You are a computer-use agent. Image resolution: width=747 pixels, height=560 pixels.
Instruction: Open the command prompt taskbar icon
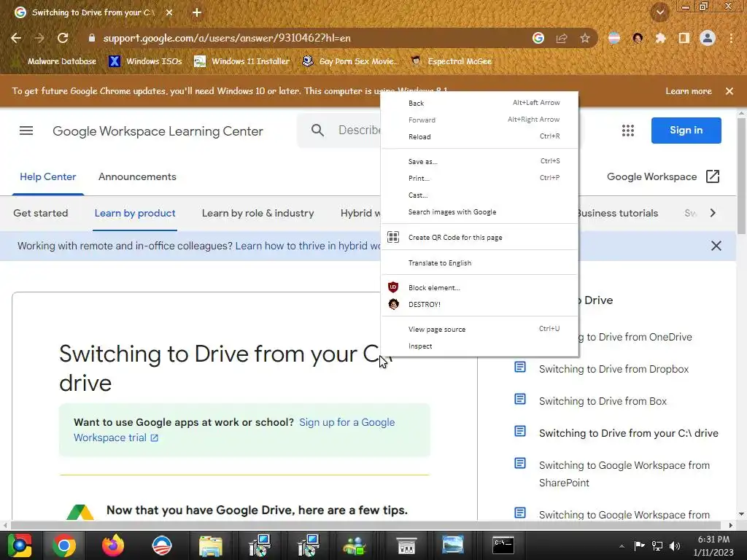click(x=503, y=545)
